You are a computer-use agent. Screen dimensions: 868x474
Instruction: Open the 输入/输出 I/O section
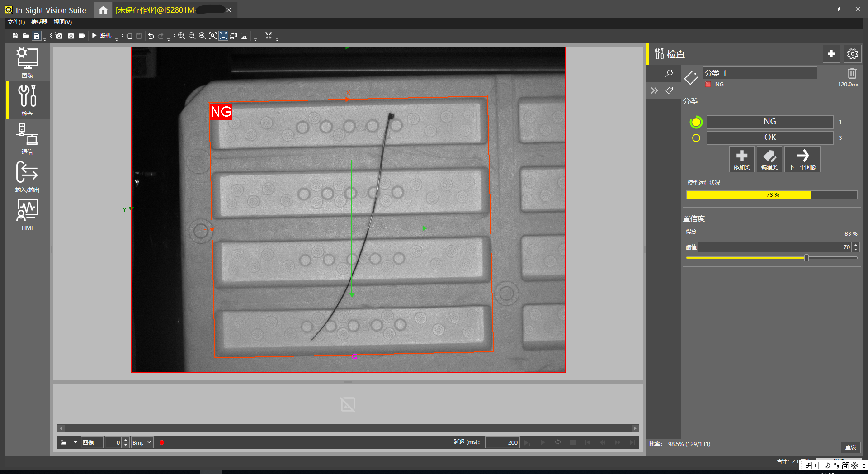click(27, 176)
